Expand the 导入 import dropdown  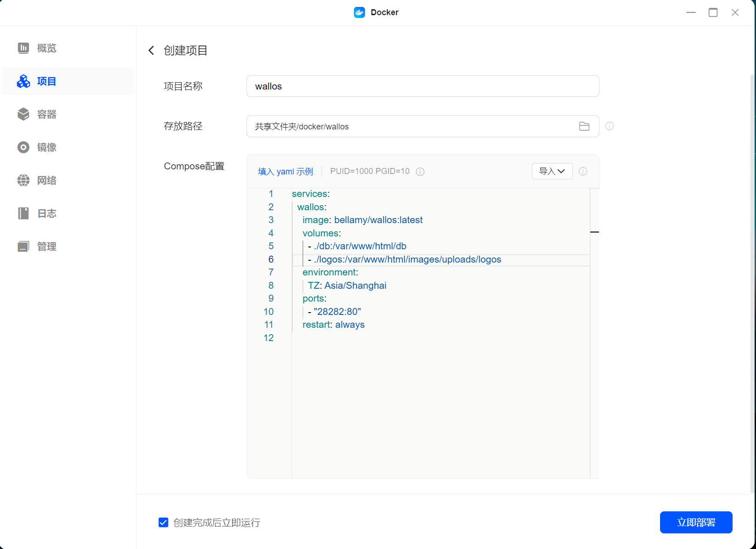552,171
